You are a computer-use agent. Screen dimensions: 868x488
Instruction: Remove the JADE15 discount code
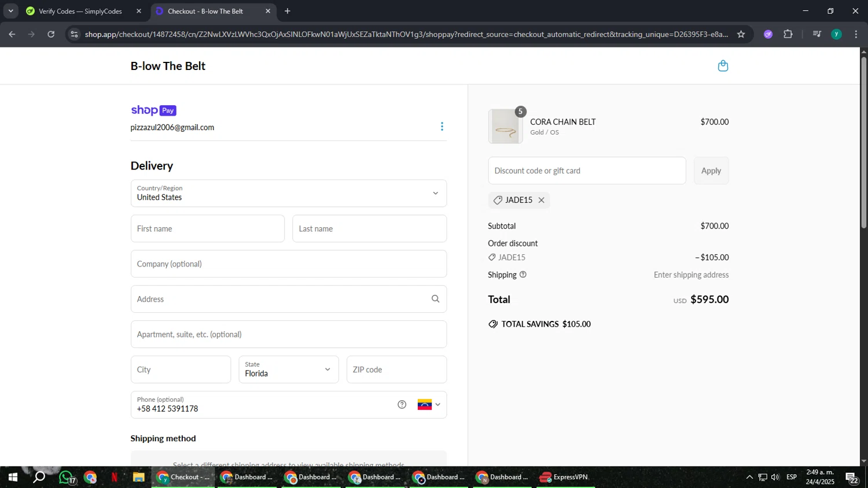pos(542,200)
